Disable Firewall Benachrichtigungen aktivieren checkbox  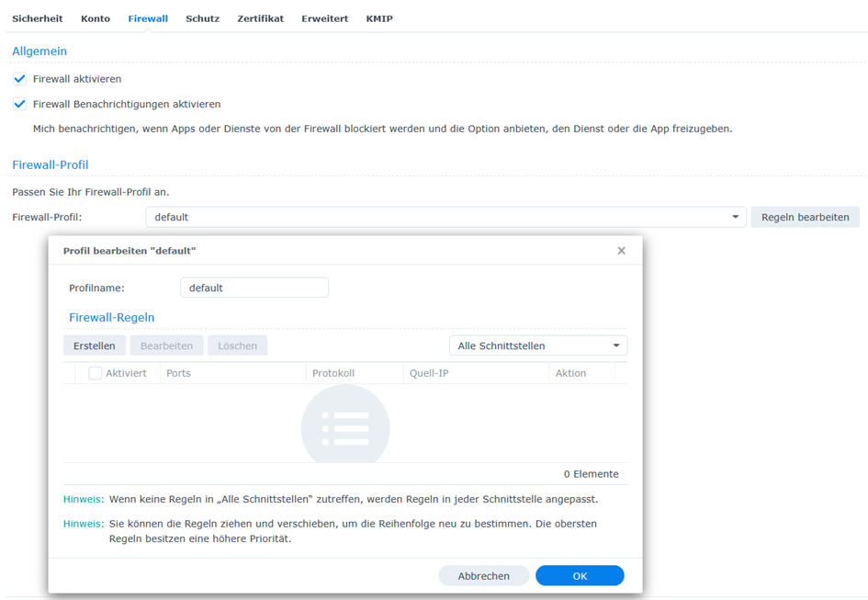pos(19,104)
